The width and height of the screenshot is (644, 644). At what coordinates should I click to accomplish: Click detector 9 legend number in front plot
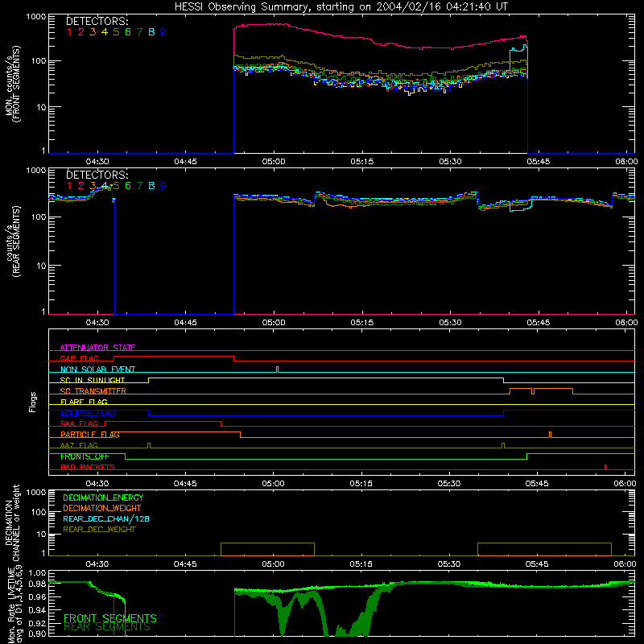[163, 32]
